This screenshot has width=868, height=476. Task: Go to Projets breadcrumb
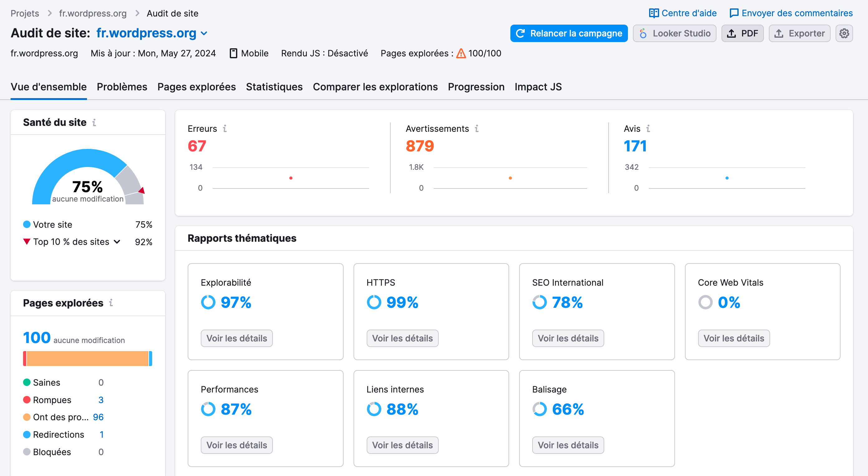(x=25, y=13)
